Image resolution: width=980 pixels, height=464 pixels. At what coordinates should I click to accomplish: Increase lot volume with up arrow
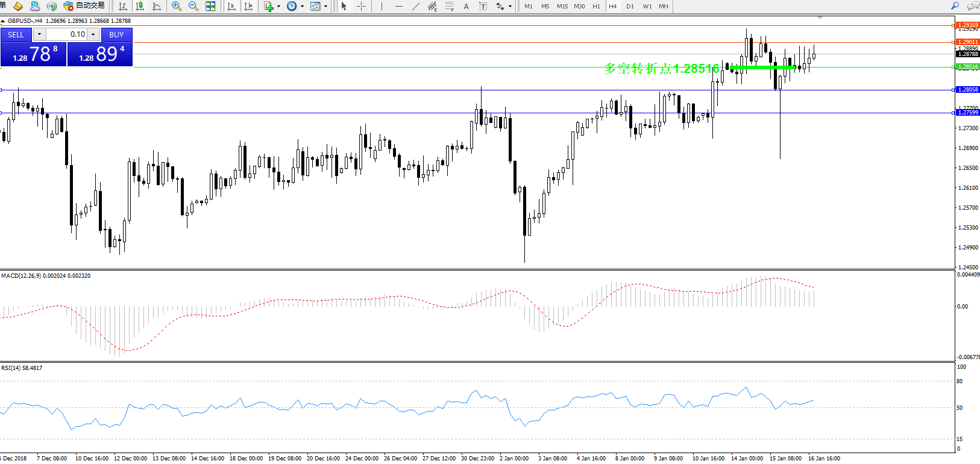[x=93, y=34]
